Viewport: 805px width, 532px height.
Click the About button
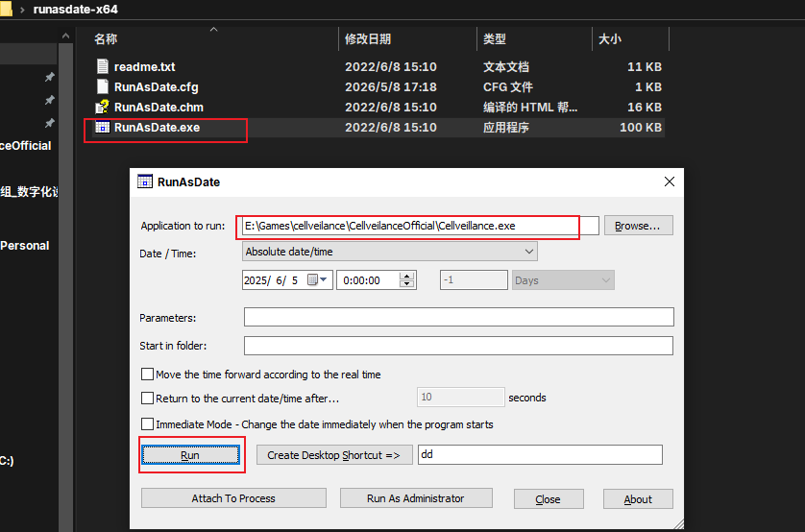638,498
